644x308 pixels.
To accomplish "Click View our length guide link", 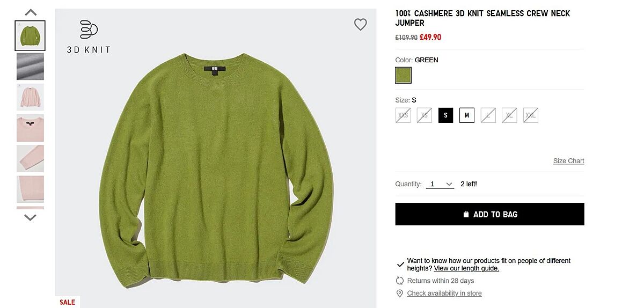I will click(x=466, y=268).
